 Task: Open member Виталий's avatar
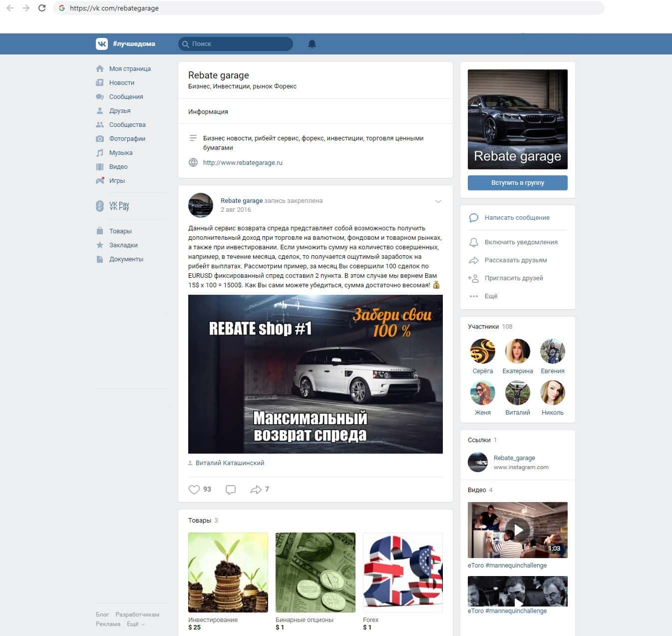click(518, 393)
